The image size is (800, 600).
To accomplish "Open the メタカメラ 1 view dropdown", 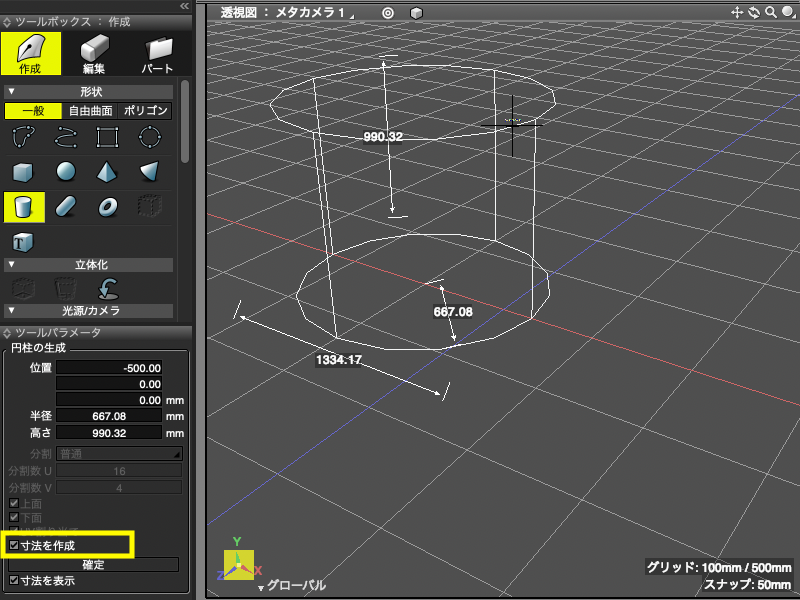I will coord(313,13).
